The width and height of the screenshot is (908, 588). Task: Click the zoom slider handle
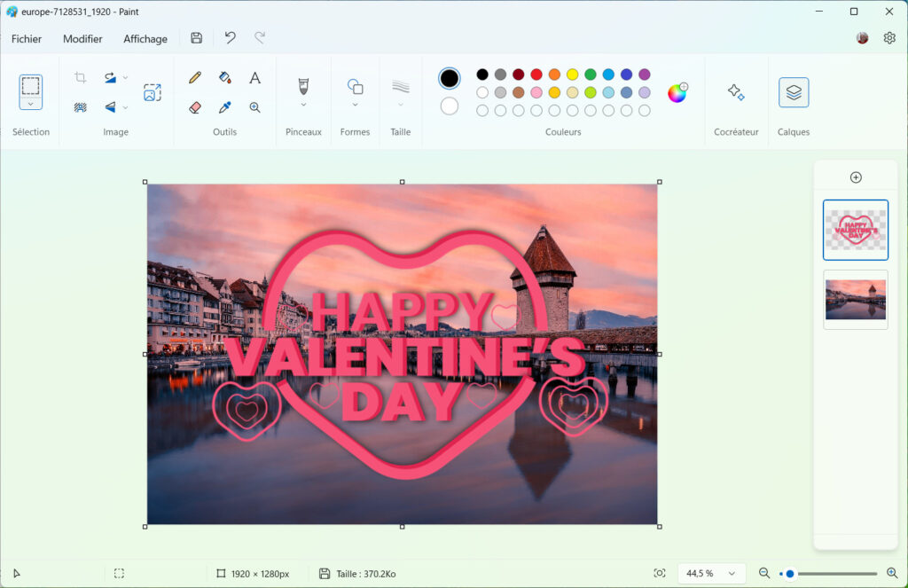[789, 574]
